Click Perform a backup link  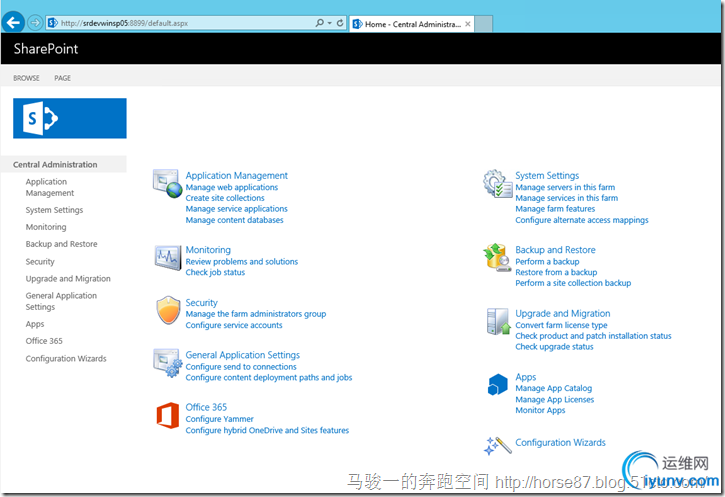point(547,262)
